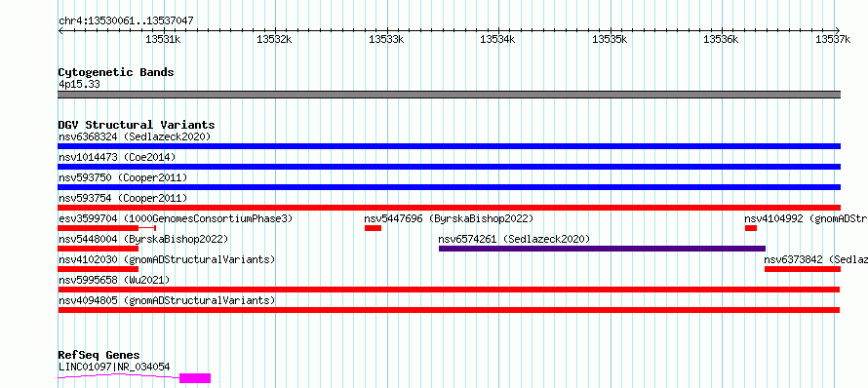This screenshot has width=868, height=388.
Task: Select the blue bar under nsv593750
Action: pos(449,187)
